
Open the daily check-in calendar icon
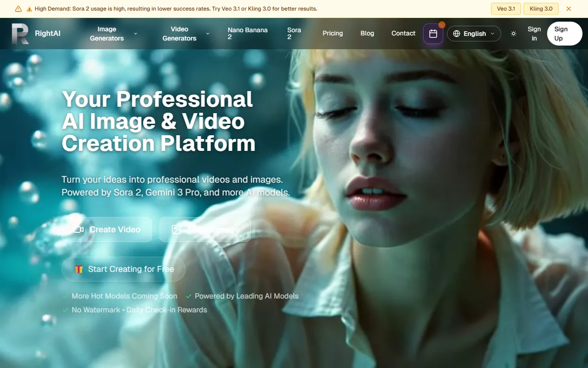coord(433,34)
